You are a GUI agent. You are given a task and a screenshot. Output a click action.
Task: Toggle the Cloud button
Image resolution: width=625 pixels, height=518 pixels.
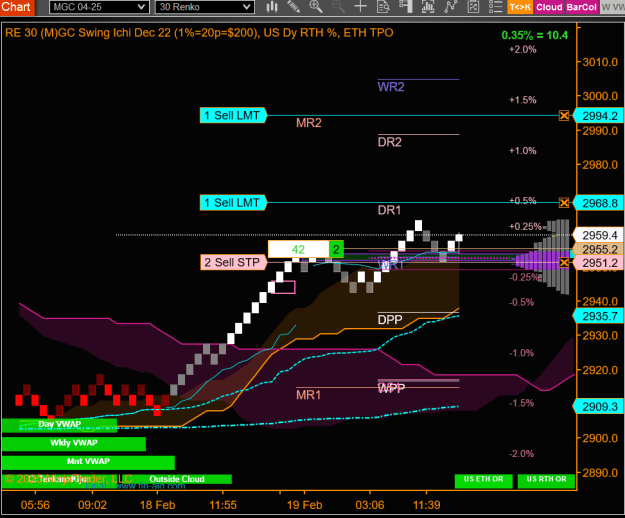(549, 7)
